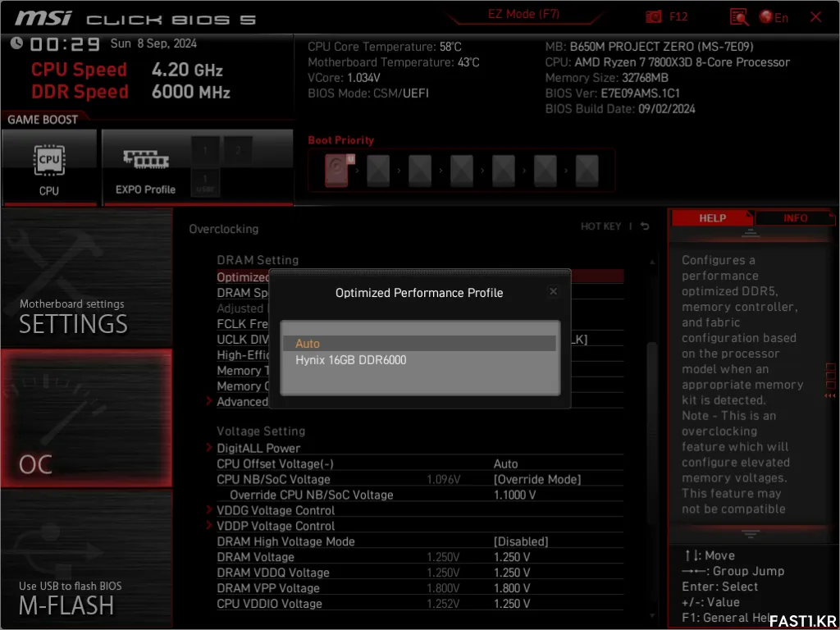The image size is (840, 630).
Task: Toggle the EXPO Profile button
Action: (146, 167)
